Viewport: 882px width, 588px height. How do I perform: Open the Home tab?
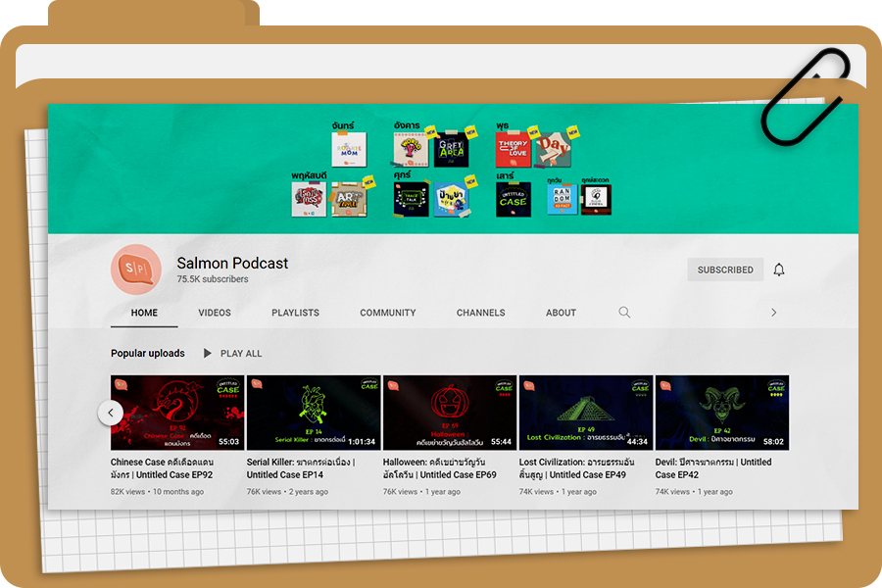(144, 313)
